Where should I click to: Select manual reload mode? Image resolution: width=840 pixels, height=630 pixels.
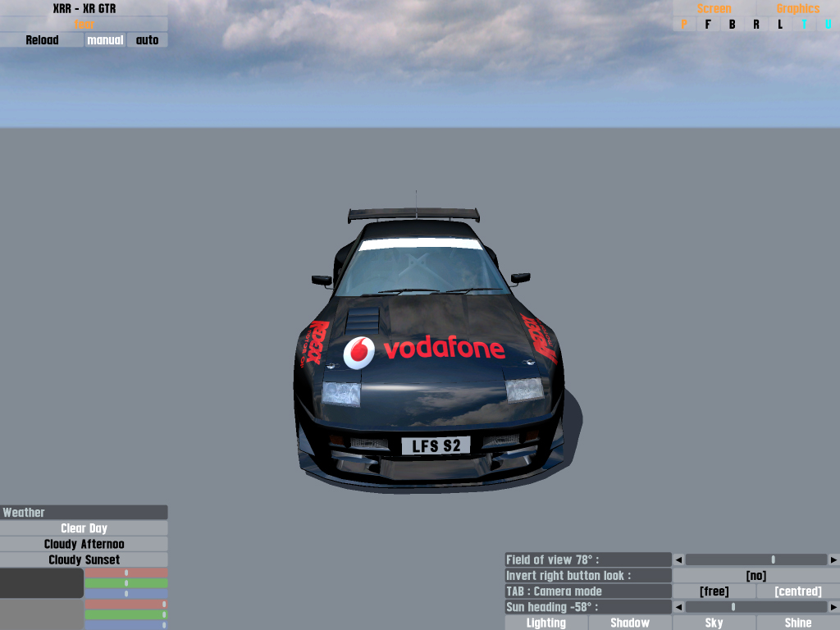coord(105,40)
